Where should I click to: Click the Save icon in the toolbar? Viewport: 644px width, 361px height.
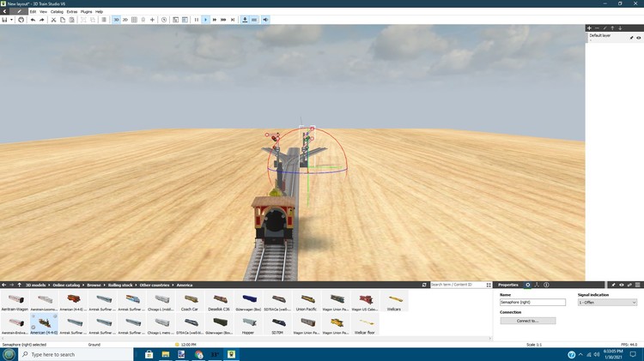click(x=4, y=20)
